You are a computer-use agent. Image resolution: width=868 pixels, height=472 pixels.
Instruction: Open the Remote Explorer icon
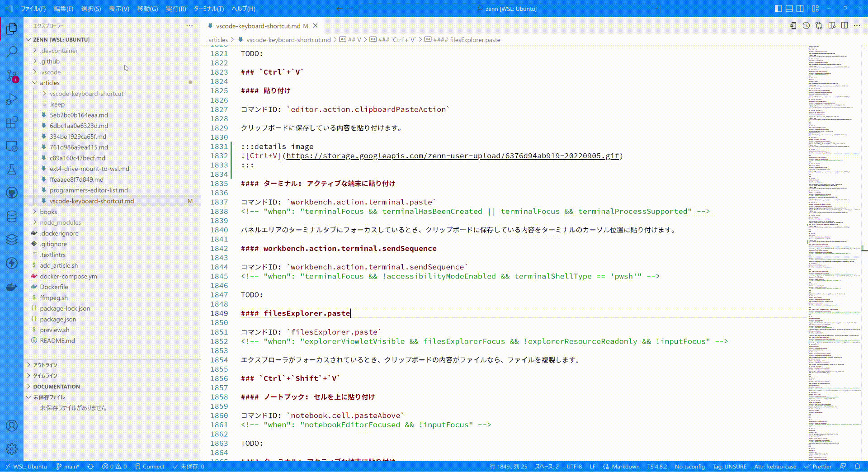(x=12, y=146)
